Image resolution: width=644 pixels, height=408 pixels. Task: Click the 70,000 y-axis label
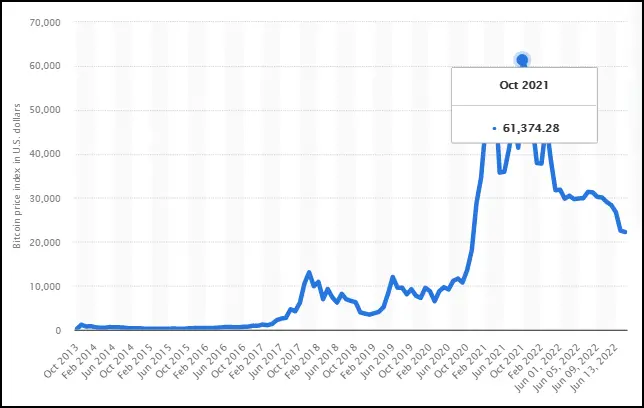pos(45,22)
